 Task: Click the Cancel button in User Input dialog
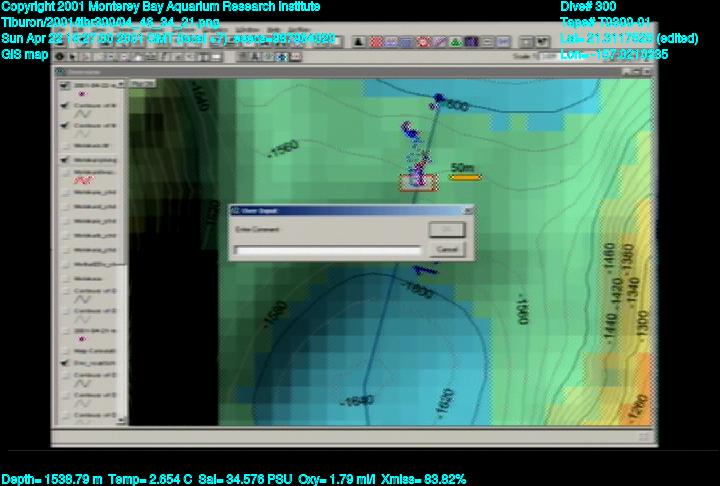447,249
